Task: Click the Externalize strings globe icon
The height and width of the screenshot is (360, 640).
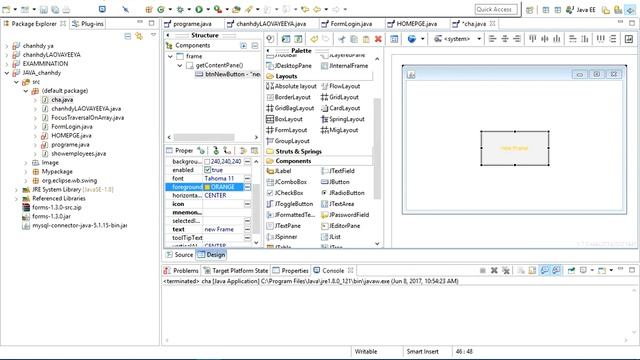Action: (412, 39)
